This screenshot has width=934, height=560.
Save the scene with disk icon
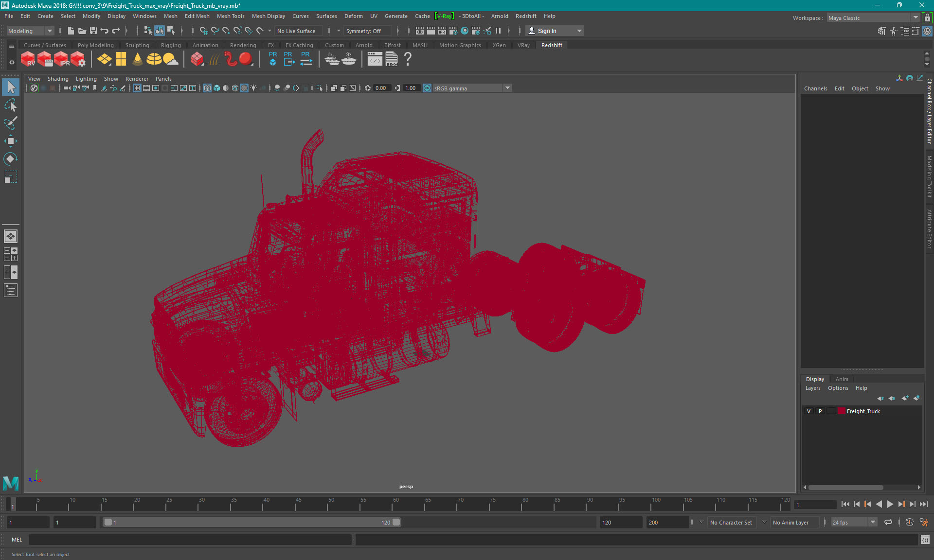coord(93,31)
